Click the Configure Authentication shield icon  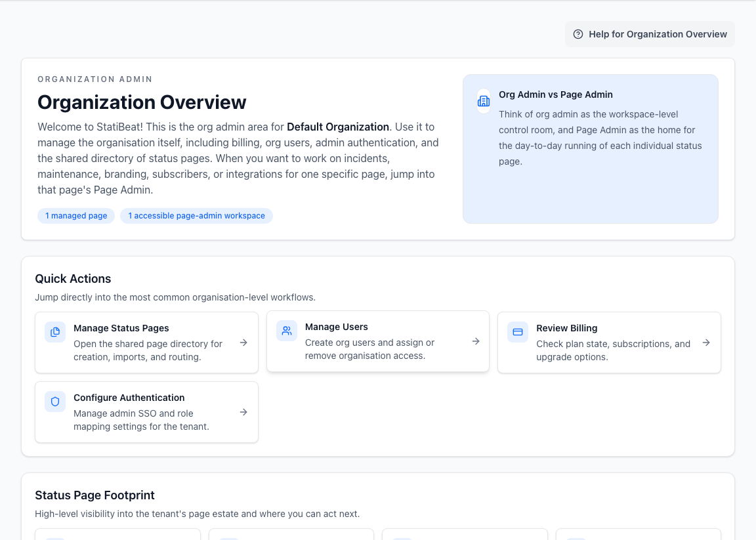coord(55,402)
